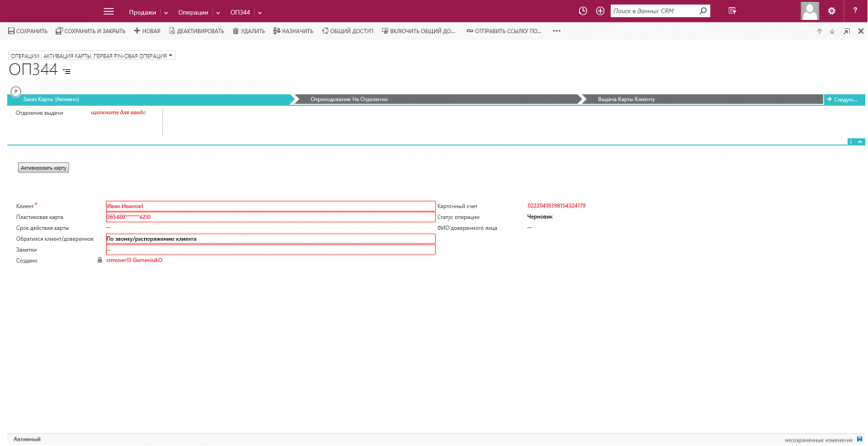Screen dimensions: 868x446
Task: Click the quick create plus icon
Action: 600,11
